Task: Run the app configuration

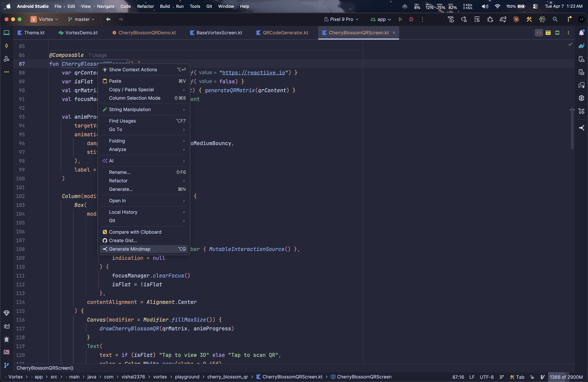Action: (400, 19)
